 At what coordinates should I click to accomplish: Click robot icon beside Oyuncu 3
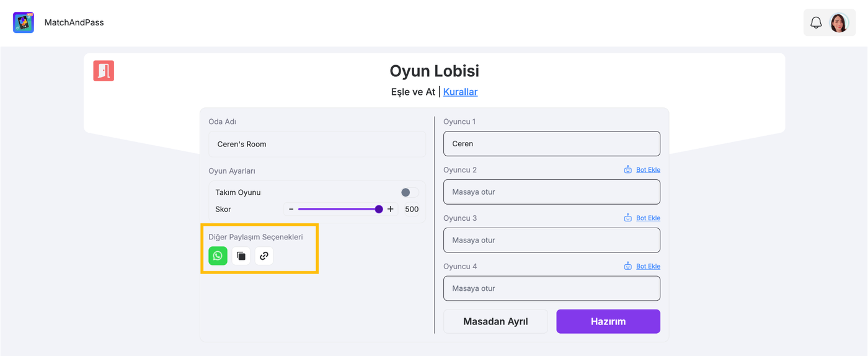coord(627,218)
